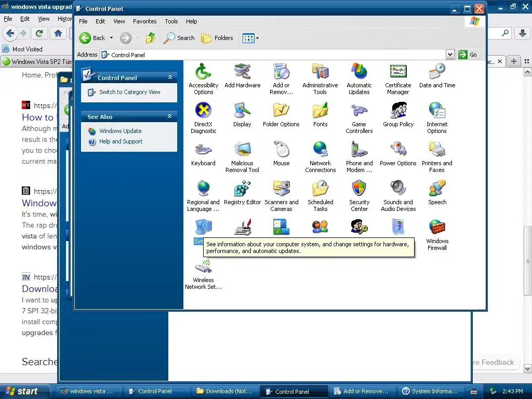The width and height of the screenshot is (532, 399).
Task: Open Automatic Updates icon
Action: click(x=359, y=79)
